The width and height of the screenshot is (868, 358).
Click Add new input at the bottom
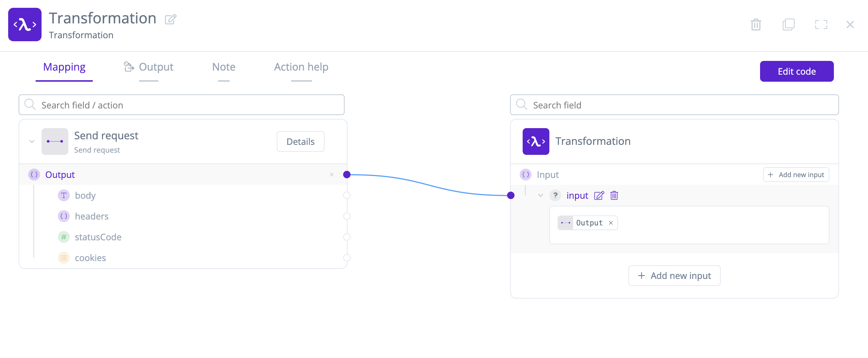point(674,276)
